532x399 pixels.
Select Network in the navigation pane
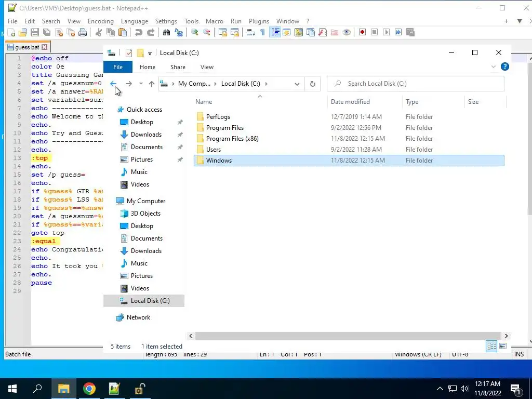[138, 317]
